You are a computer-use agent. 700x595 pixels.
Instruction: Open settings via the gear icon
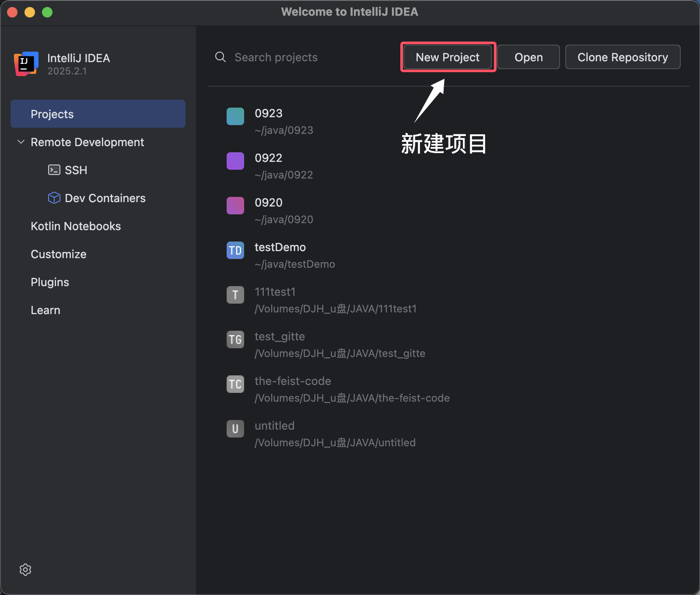coord(25,570)
